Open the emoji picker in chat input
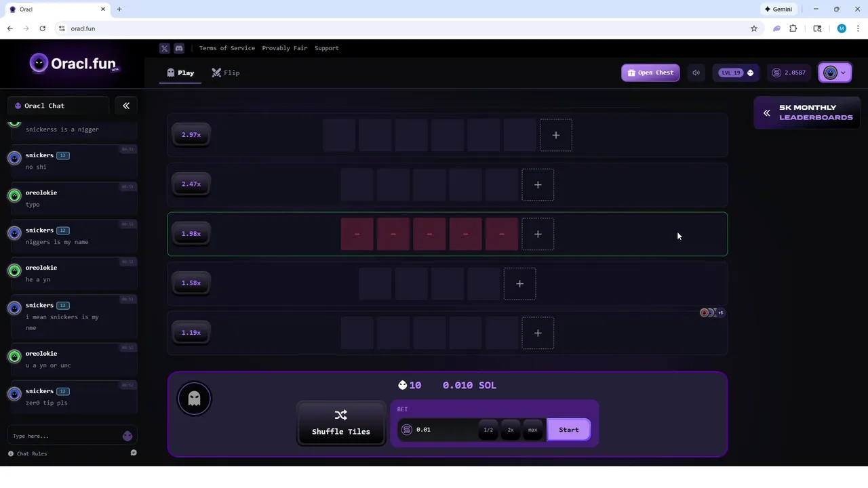The height and width of the screenshot is (488, 868). (127, 436)
